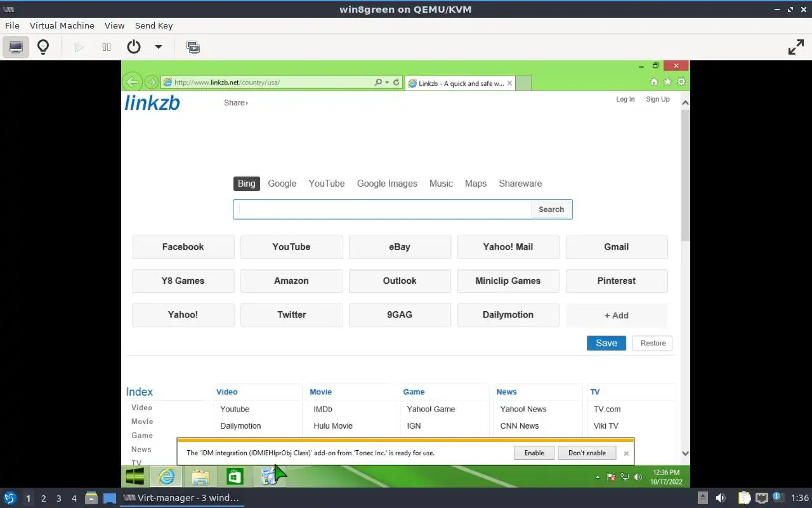Open a new blank tab

coord(523,83)
